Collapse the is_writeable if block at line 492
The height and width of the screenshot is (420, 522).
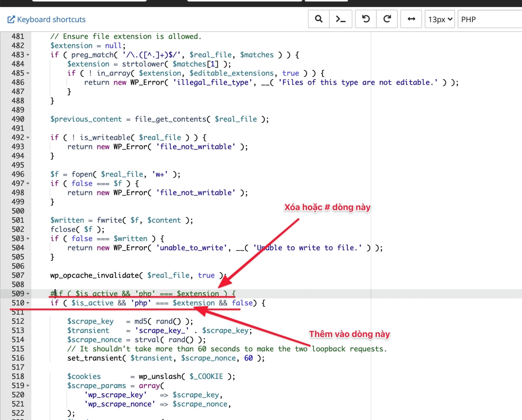click(28, 137)
